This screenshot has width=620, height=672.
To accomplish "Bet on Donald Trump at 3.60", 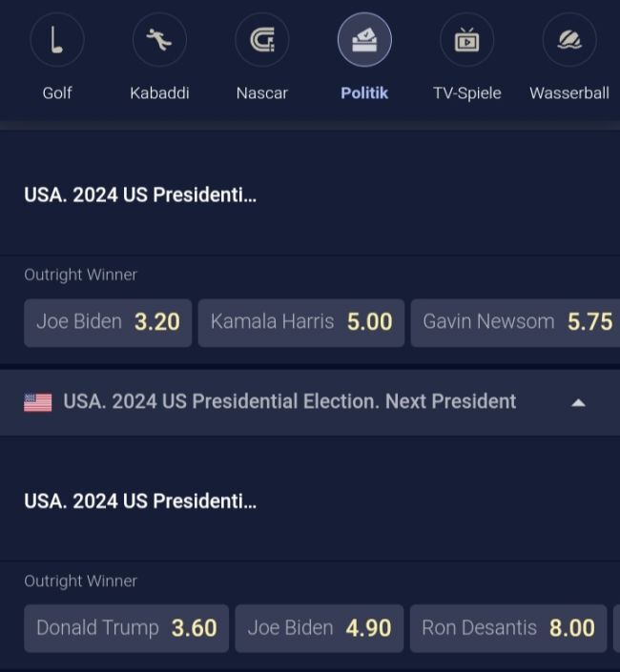I will tap(126, 628).
